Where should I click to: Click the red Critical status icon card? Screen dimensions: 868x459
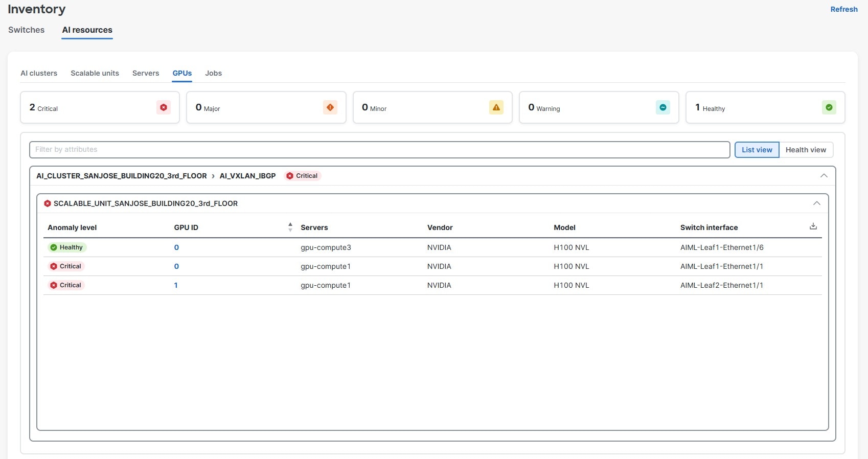click(163, 107)
